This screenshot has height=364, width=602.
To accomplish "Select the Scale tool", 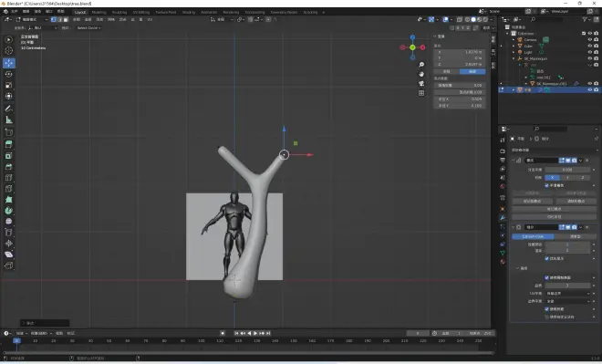I will (x=8, y=85).
